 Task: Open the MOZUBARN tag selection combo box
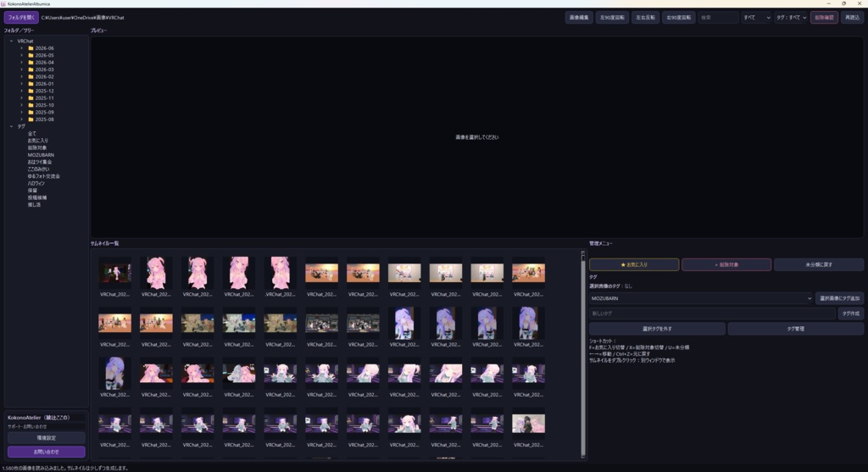(701, 298)
